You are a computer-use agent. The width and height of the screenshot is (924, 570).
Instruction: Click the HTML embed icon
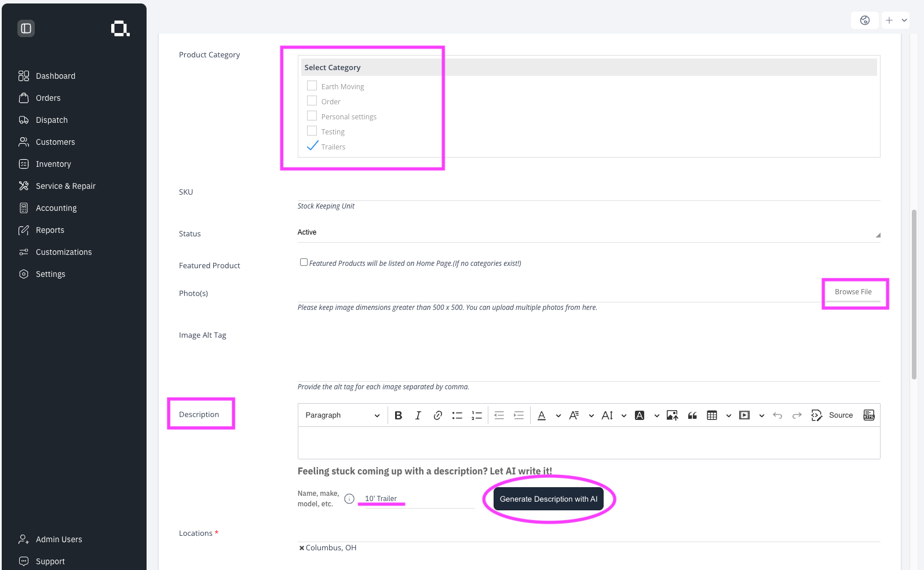click(869, 415)
